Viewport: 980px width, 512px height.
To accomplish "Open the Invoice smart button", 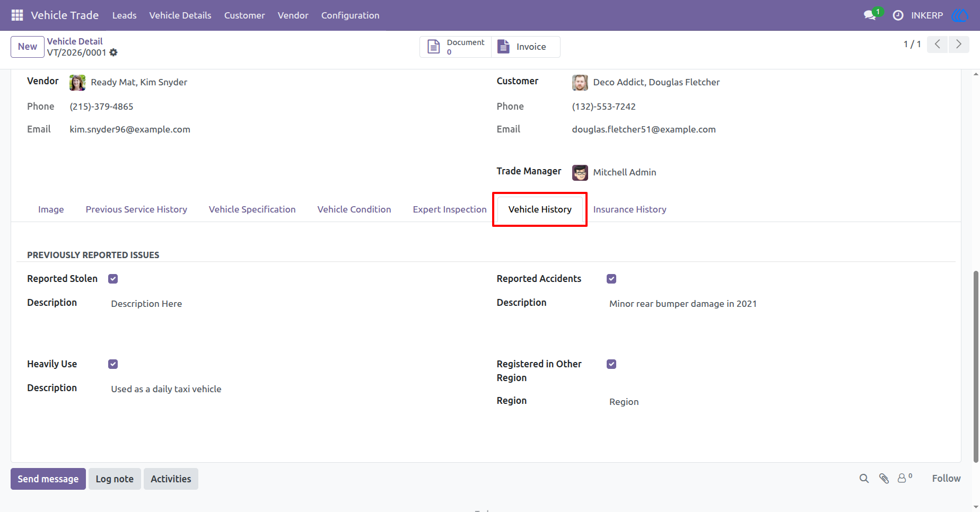I will coord(526,47).
